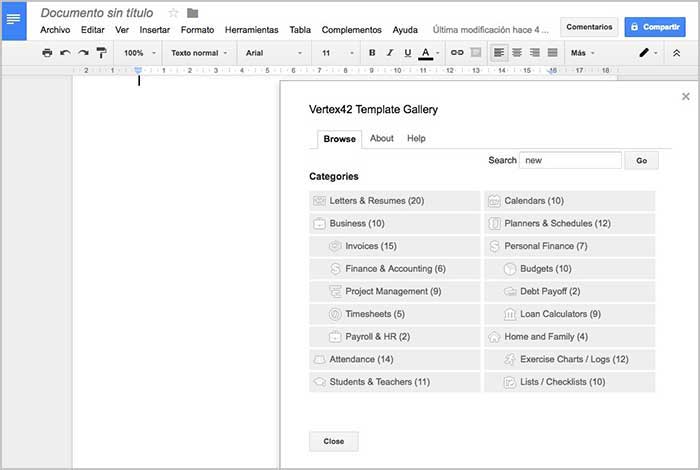The image size is (700, 470).
Task: Click the Close button in the gallery
Action: click(333, 441)
